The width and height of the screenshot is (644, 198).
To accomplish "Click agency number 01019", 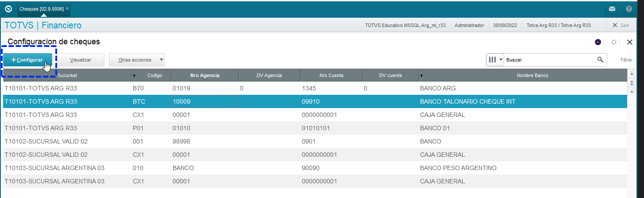I will (x=181, y=88).
